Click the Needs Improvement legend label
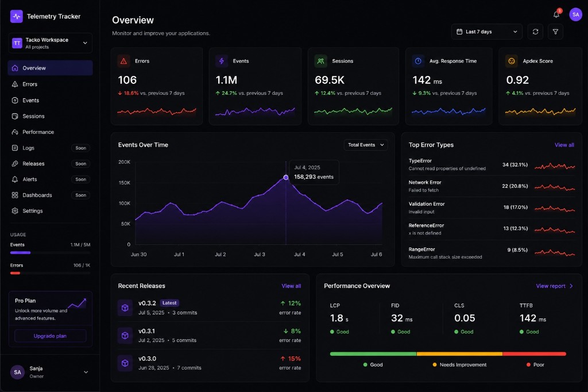This screenshot has height=392, width=588. 463,365
